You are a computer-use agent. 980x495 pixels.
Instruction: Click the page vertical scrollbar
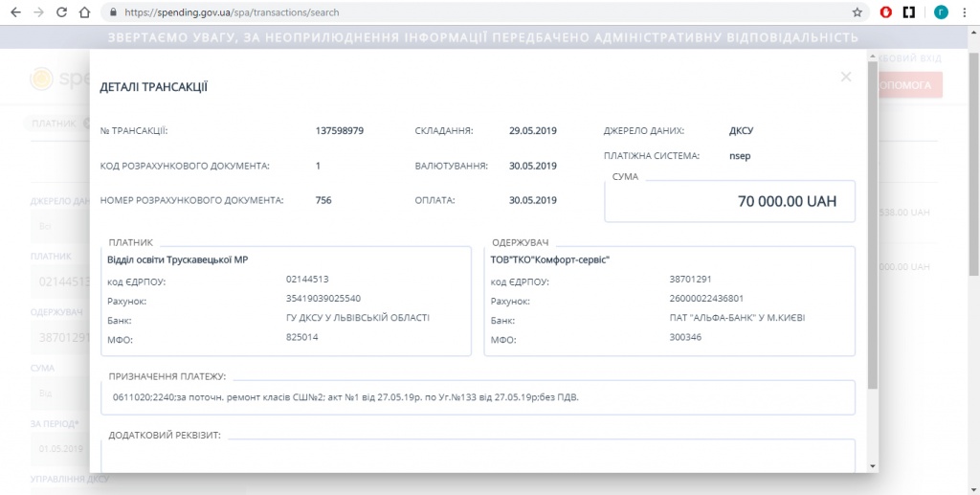(974, 163)
